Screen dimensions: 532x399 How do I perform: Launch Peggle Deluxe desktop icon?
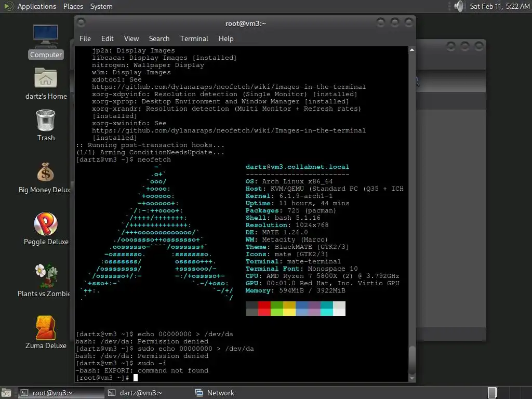tap(46, 229)
